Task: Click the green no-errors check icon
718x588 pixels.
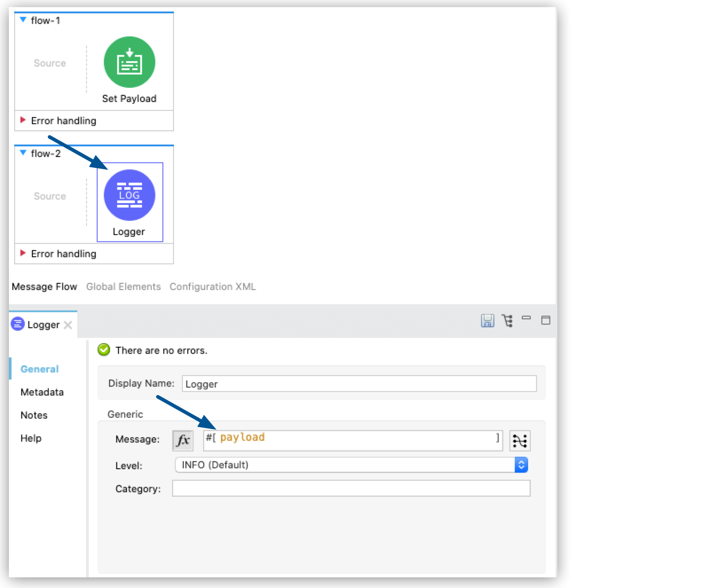Action: tap(104, 350)
